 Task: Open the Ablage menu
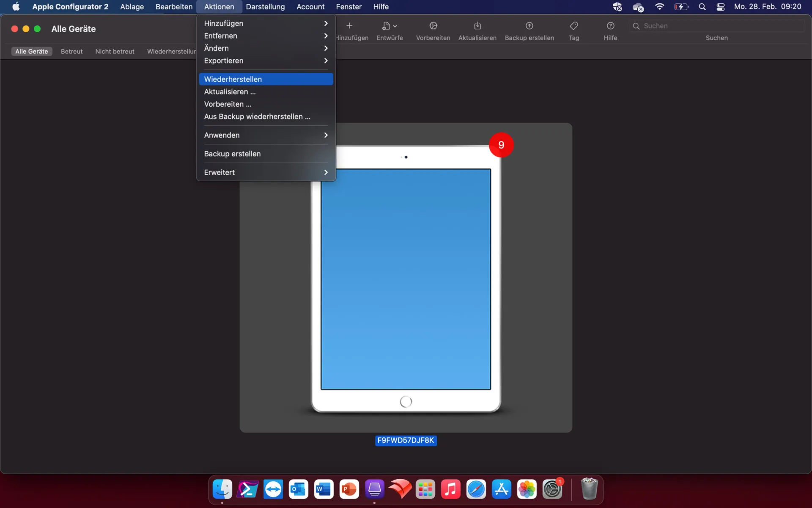click(132, 7)
